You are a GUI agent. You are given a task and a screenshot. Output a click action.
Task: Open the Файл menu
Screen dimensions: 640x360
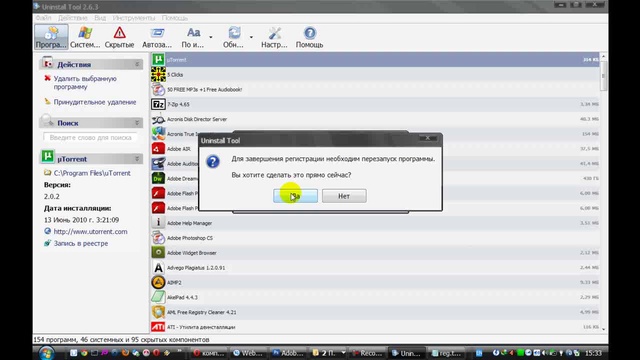click(43, 18)
